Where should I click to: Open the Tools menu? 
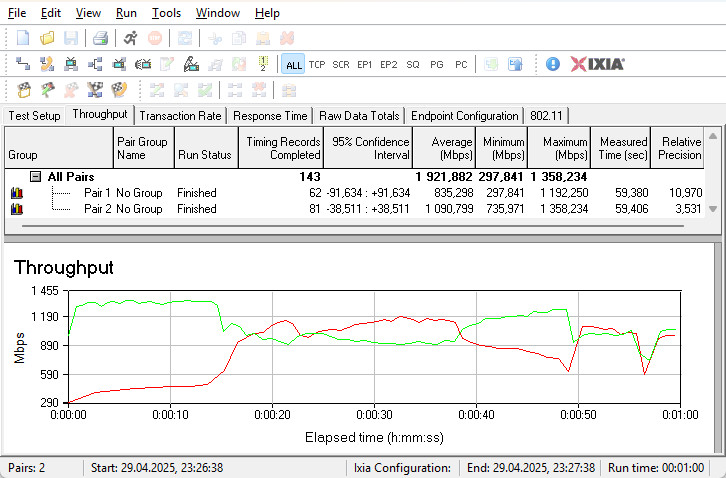click(166, 13)
